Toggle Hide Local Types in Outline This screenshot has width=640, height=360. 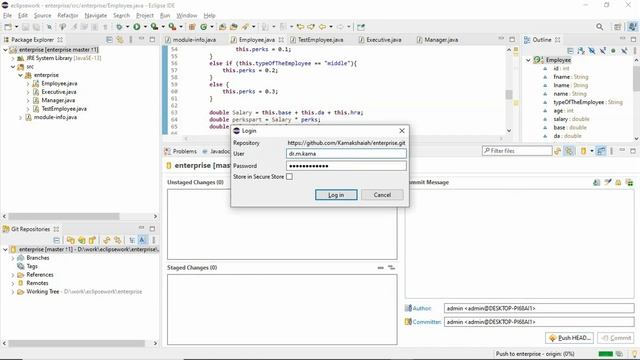[x=624, y=51]
